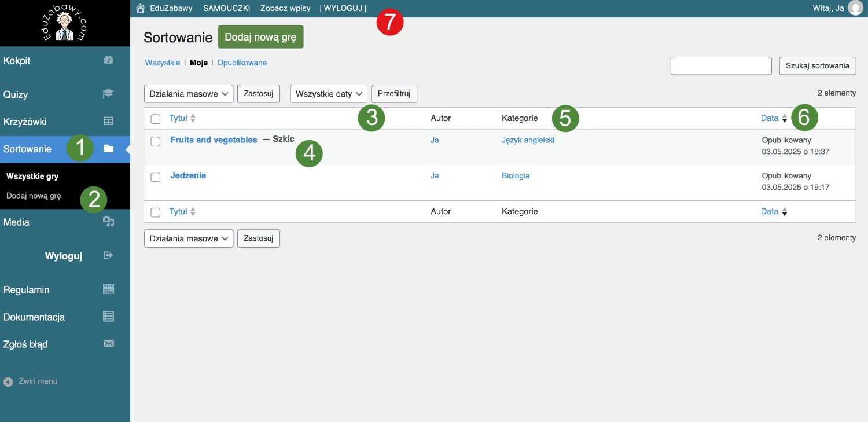The image size is (868, 422).
Task: Click the Wyloguj exit arrow icon
Action: click(108, 255)
